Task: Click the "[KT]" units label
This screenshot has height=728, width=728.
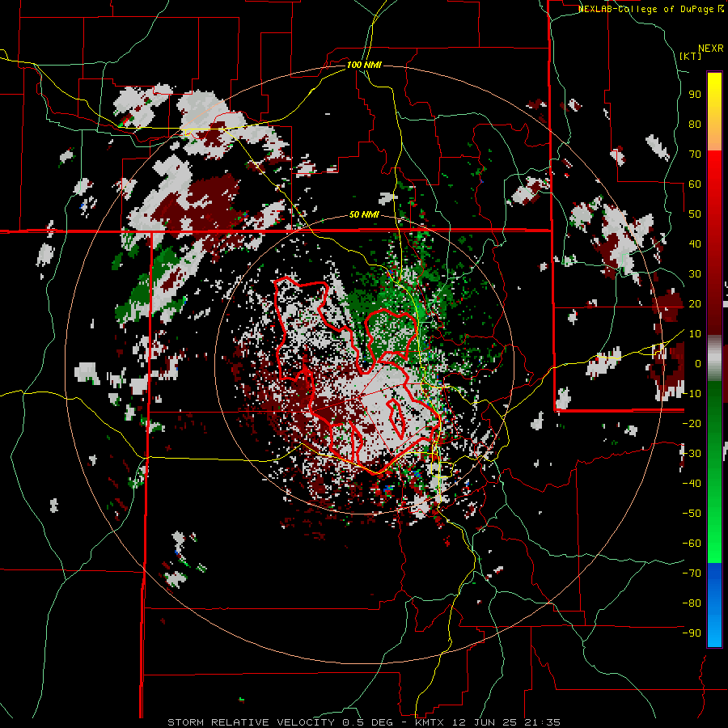Action: click(691, 56)
